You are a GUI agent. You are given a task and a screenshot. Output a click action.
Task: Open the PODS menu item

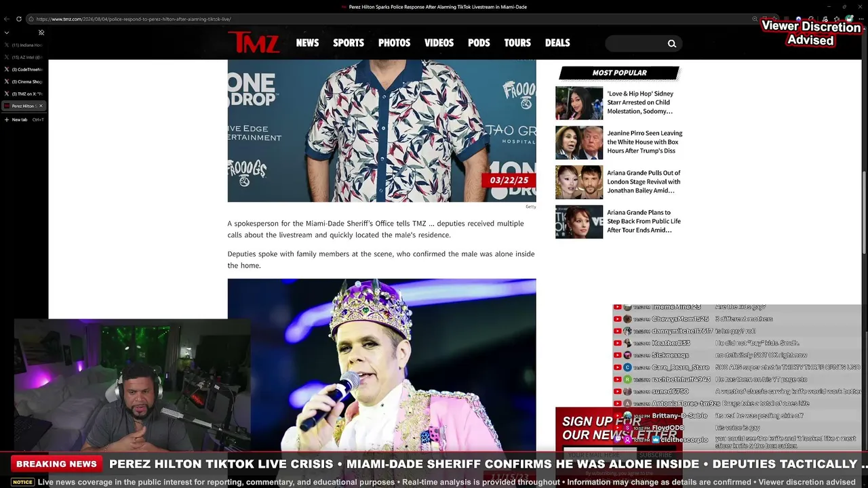479,43
